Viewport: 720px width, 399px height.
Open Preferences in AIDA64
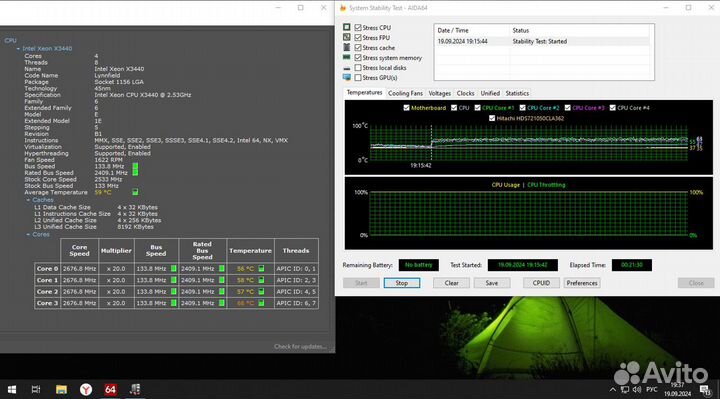pyautogui.click(x=582, y=283)
